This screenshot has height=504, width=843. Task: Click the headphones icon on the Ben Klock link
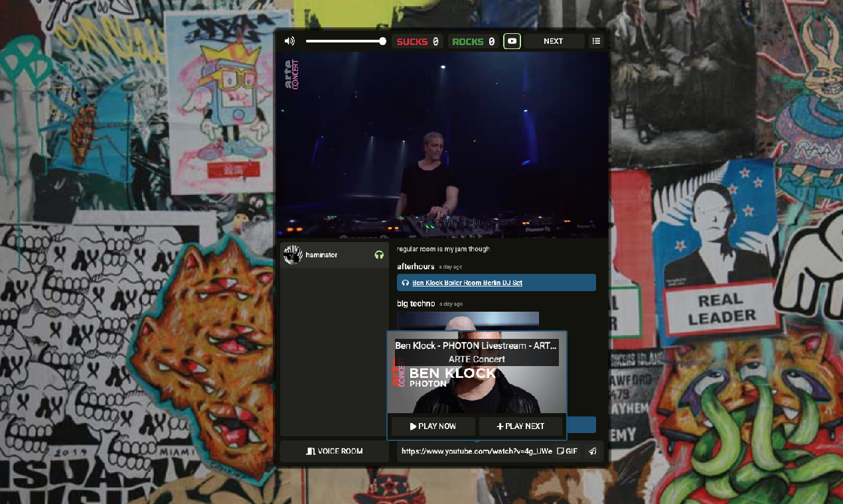pyautogui.click(x=406, y=282)
